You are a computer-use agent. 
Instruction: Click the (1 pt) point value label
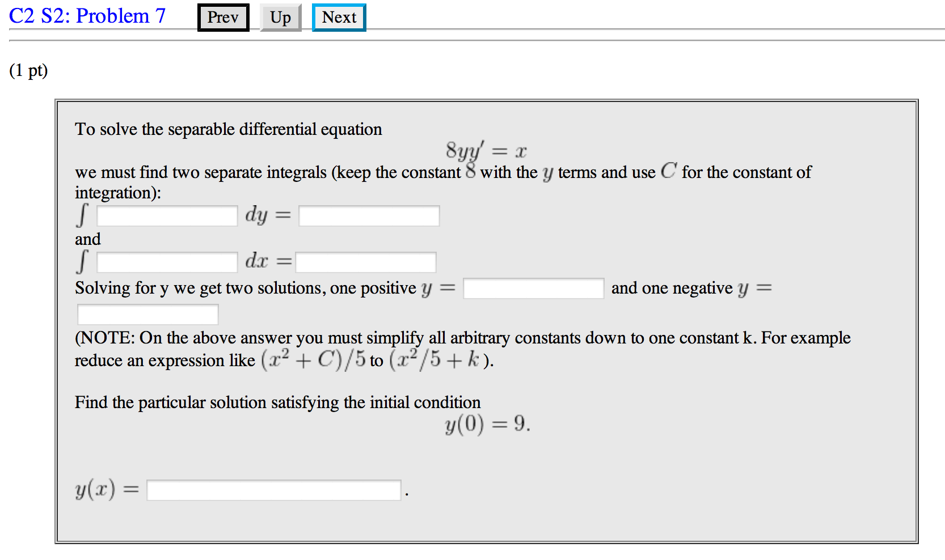tap(28, 70)
